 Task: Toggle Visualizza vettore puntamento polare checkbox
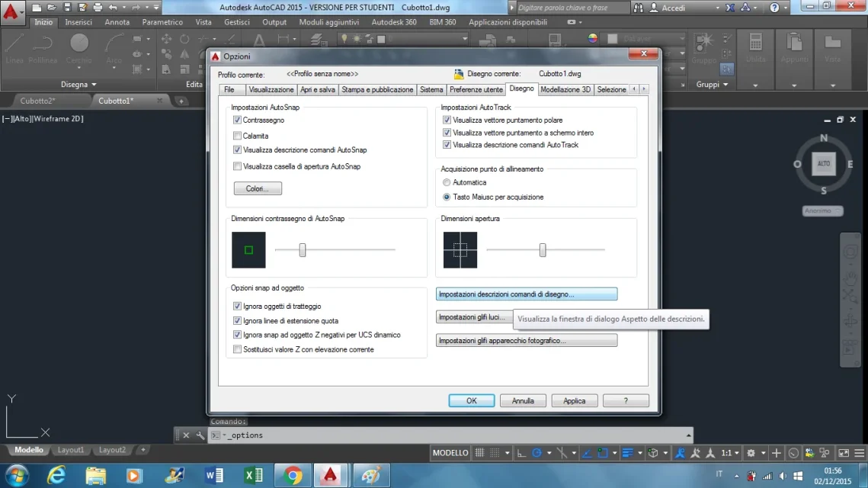[447, 120]
